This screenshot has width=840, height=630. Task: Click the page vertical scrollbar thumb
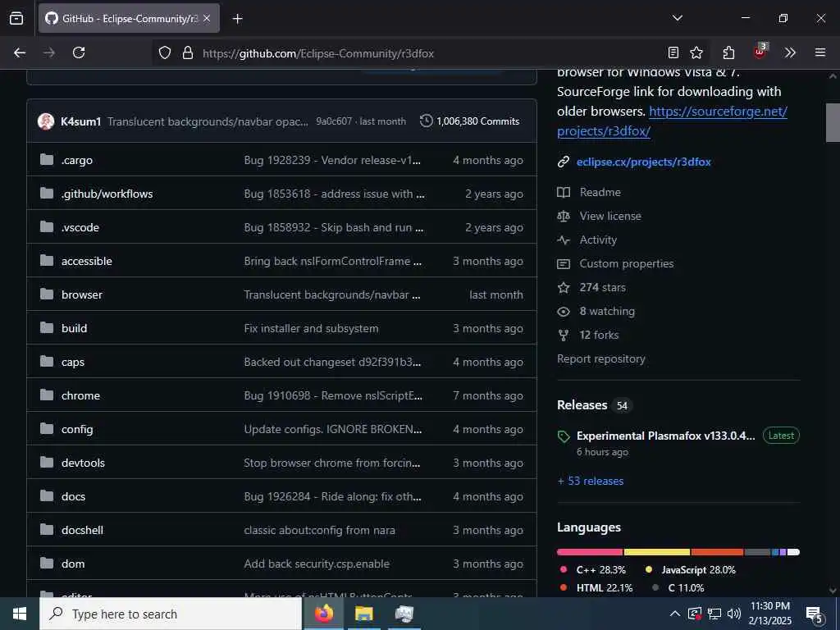click(833, 122)
